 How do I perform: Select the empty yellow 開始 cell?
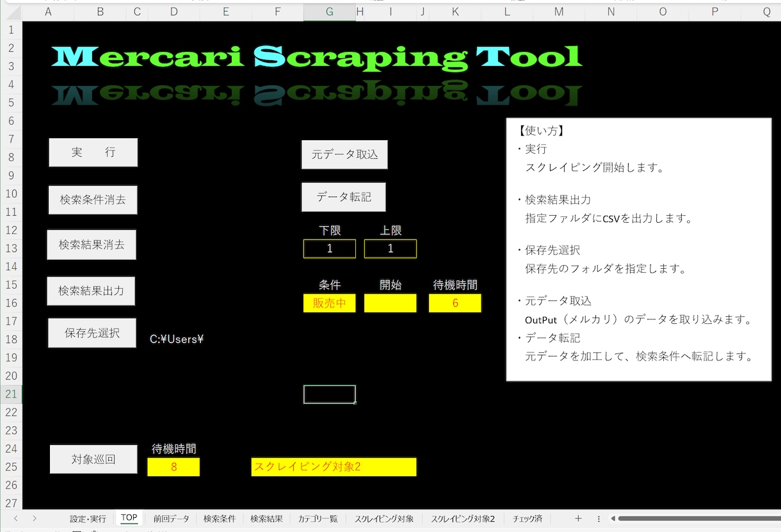click(x=390, y=303)
